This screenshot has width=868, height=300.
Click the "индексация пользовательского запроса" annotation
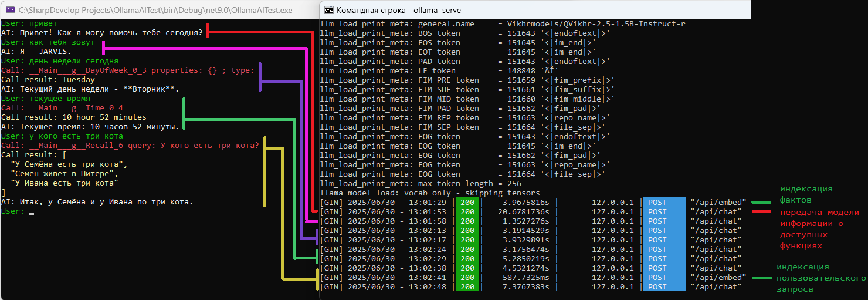tap(820, 278)
